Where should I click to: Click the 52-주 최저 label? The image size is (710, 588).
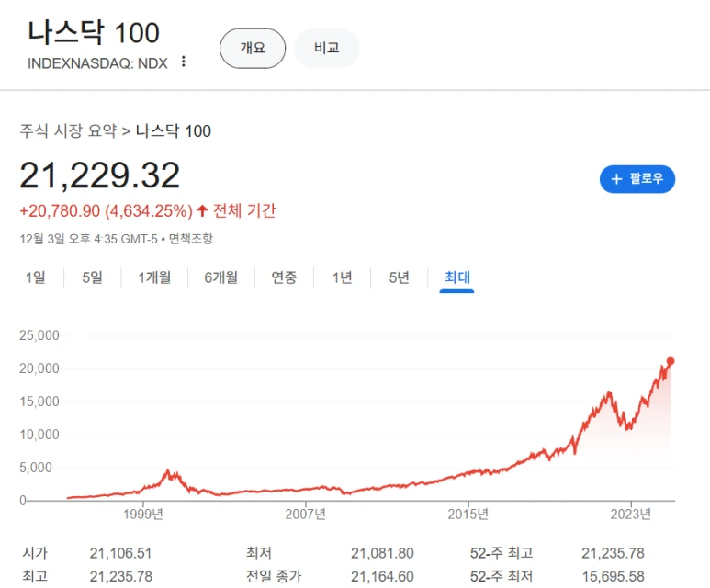[502, 576]
